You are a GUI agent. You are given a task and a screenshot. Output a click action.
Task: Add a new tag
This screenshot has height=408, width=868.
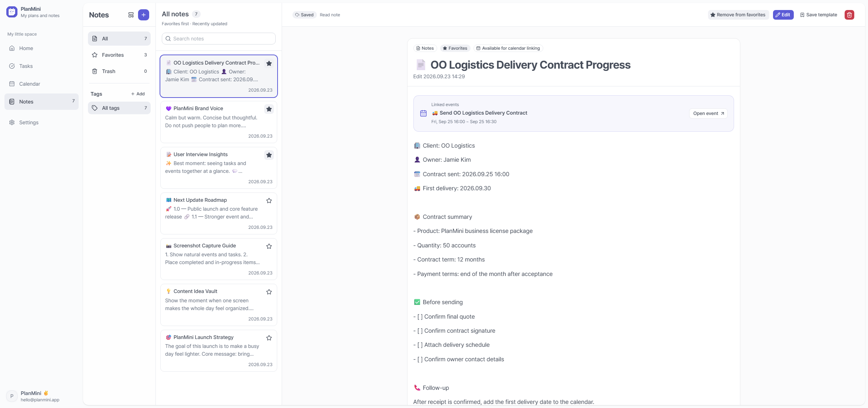[138, 94]
